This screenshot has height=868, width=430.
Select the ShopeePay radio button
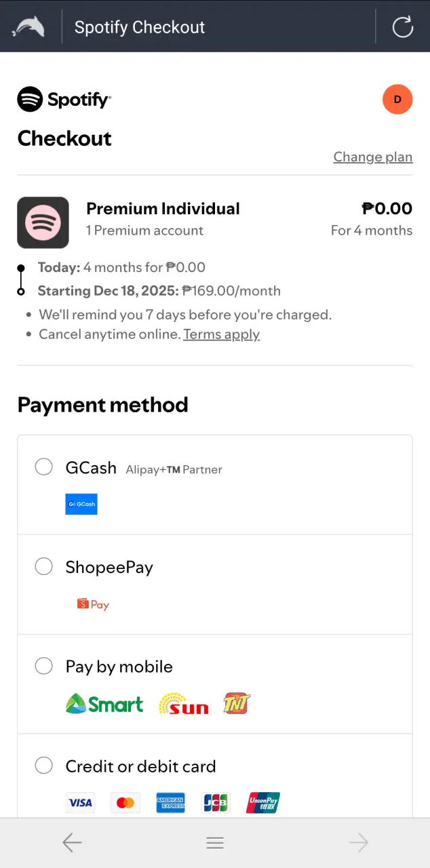pyautogui.click(x=44, y=566)
